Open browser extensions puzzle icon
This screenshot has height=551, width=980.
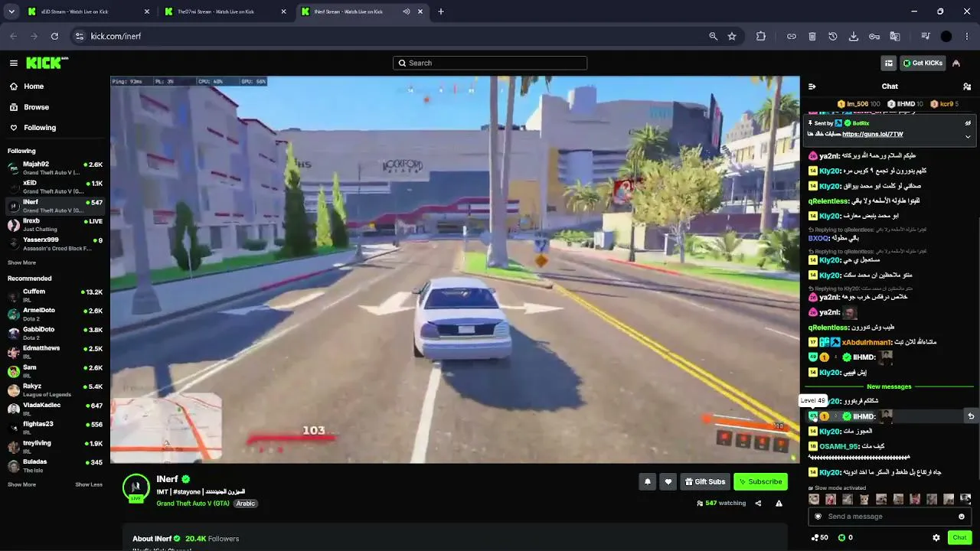[760, 36]
